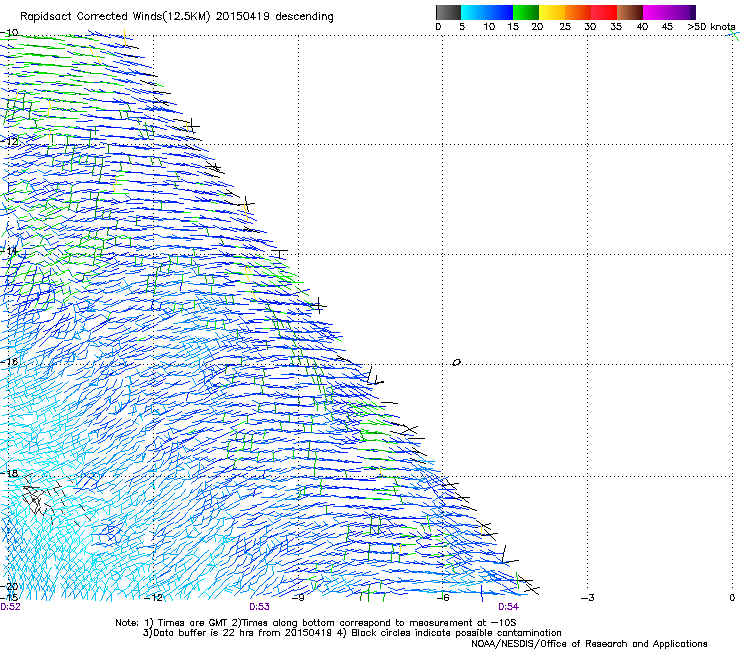Viewport: 740px width, 650px height.
Task: Click the left-axis latitude label '-16'
Action: tap(9, 362)
